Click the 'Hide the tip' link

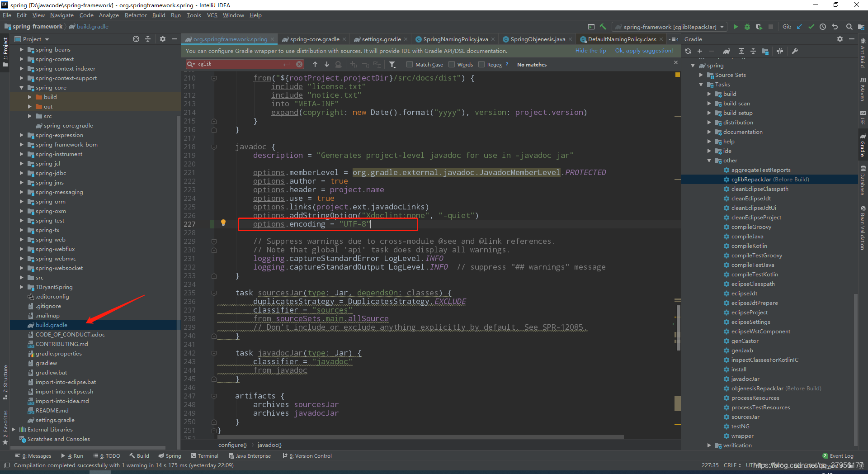(590, 51)
